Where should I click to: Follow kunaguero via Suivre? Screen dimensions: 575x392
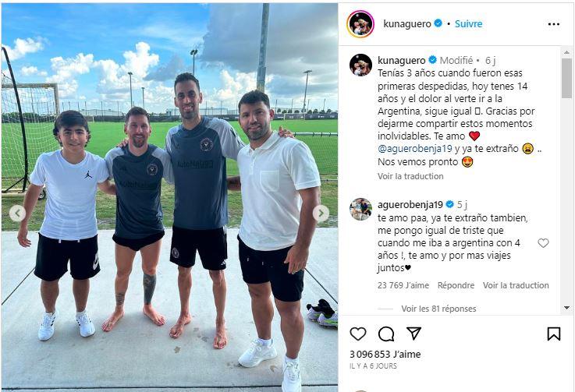[468, 24]
